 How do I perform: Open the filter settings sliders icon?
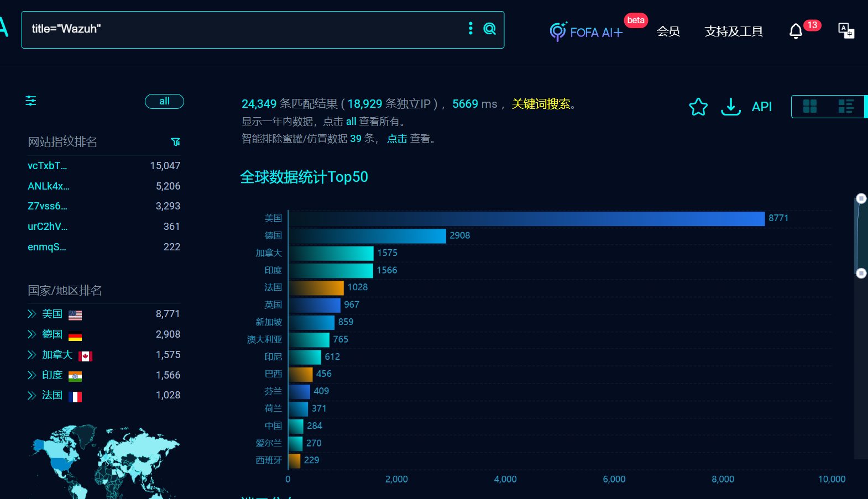pos(31,101)
